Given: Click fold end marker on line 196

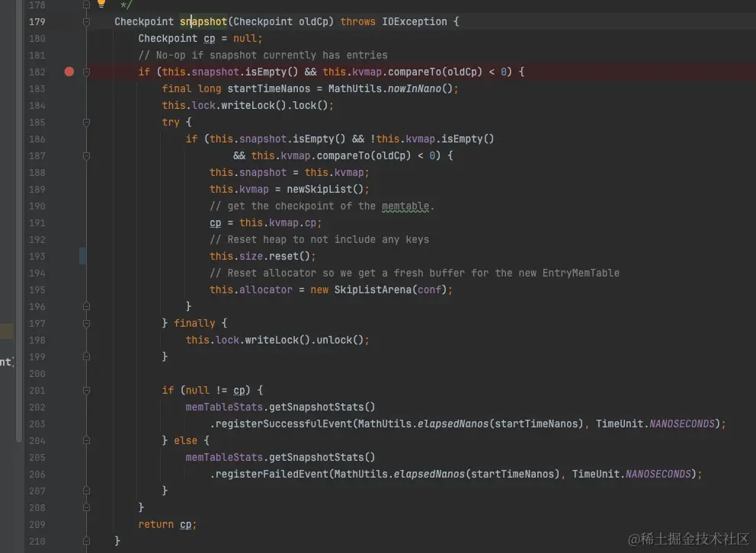Looking at the screenshot, I should [86, 306].
